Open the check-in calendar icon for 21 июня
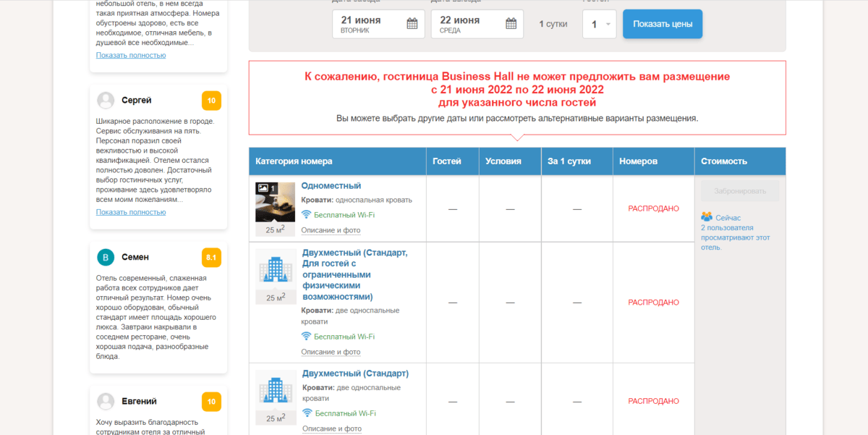 (x=412, y=24)
